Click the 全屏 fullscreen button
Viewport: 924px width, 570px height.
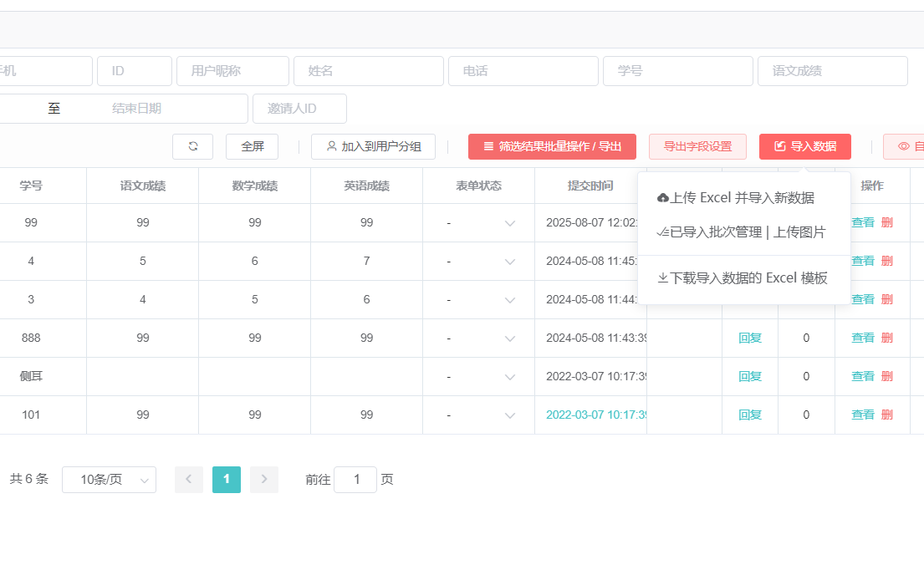point(252,146)
